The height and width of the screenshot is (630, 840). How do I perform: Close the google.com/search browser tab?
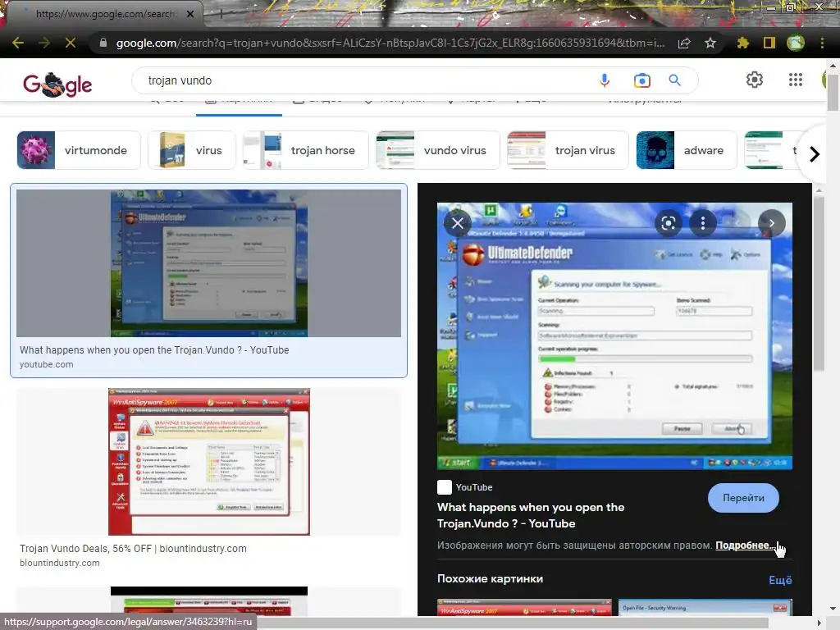[x=190, y=14]
